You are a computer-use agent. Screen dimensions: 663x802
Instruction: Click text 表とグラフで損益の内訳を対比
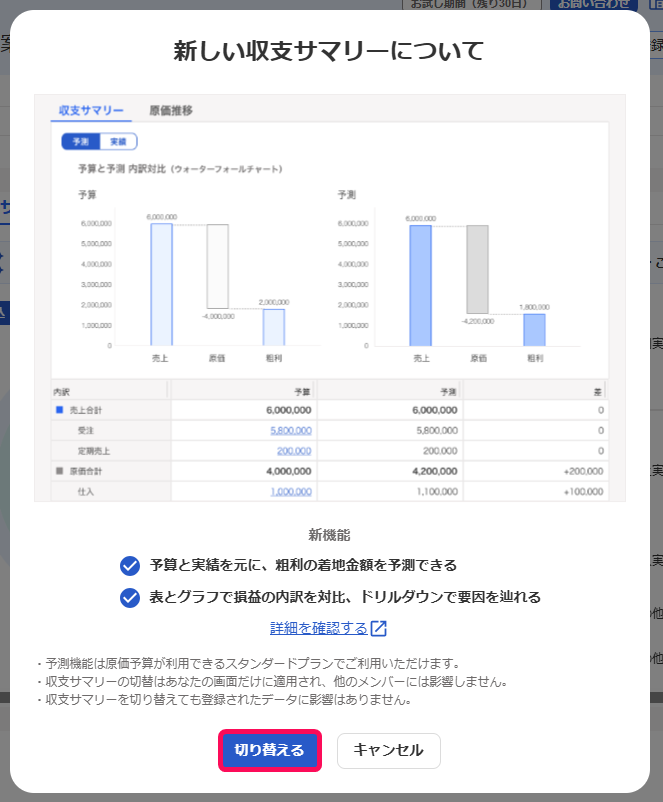click(x=248, y=597)
